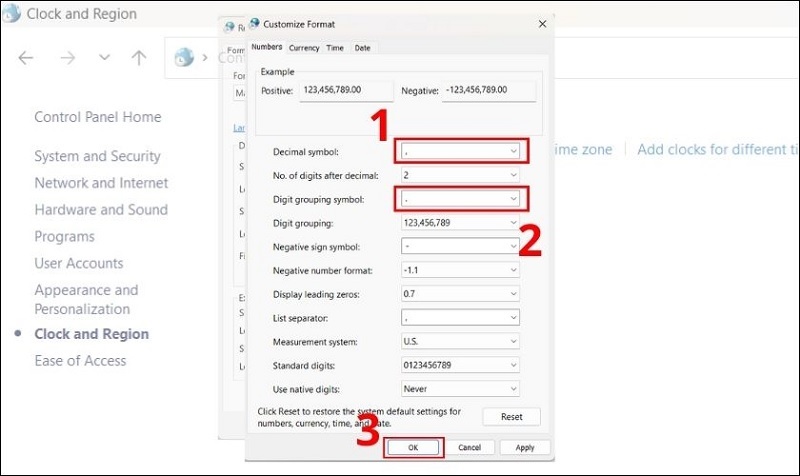Click the Customize Format dialog title icon

pos(254,23)
